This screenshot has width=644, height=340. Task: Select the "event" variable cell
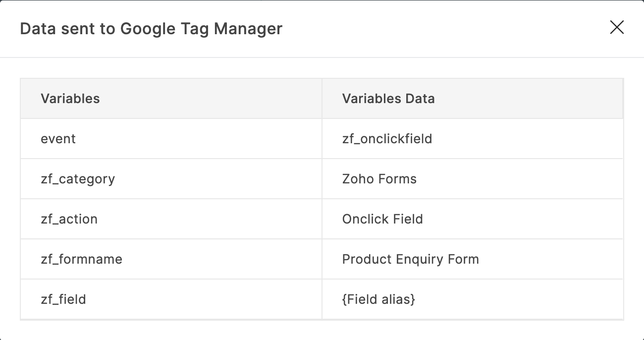pos(58,139)
